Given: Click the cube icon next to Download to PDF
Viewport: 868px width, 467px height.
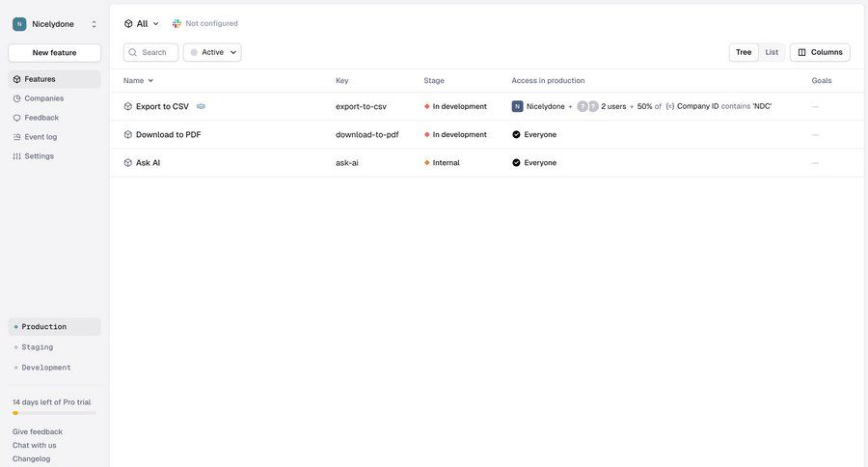Looking at the screenshot, I should [128, 135].
